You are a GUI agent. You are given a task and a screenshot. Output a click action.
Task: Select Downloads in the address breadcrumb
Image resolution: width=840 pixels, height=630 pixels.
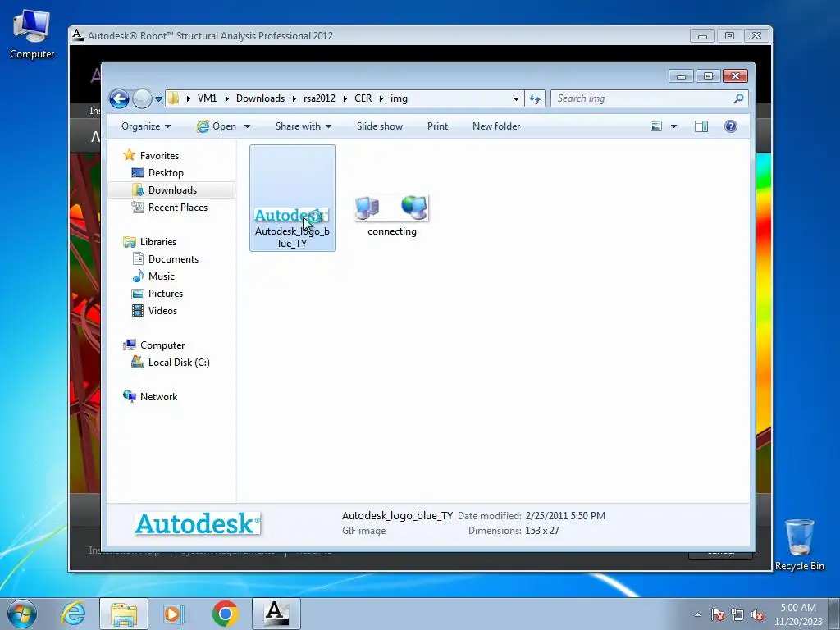click(x=260, y=98)
